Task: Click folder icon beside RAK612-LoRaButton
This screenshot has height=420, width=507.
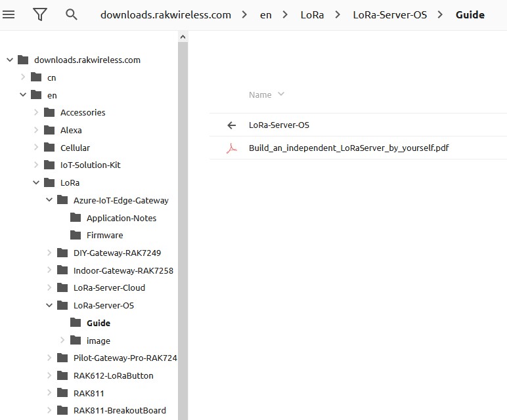Action: 62,375
